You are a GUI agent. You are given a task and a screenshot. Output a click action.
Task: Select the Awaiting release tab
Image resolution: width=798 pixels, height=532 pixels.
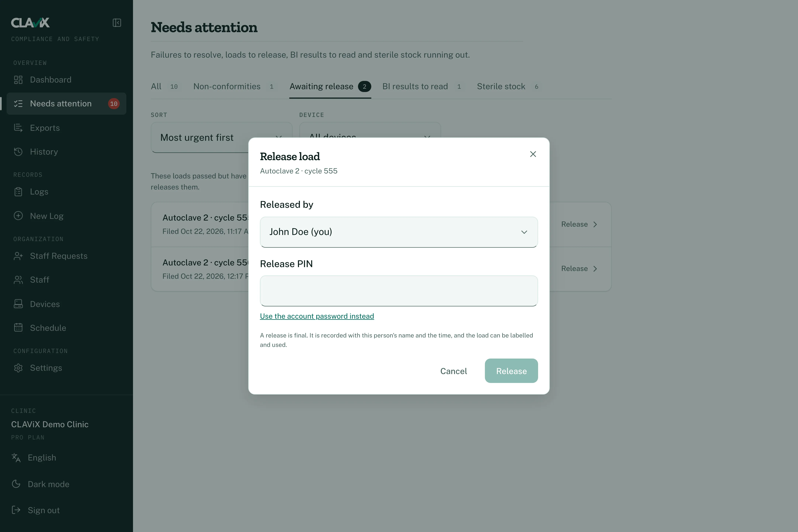(x=330, y=86)
